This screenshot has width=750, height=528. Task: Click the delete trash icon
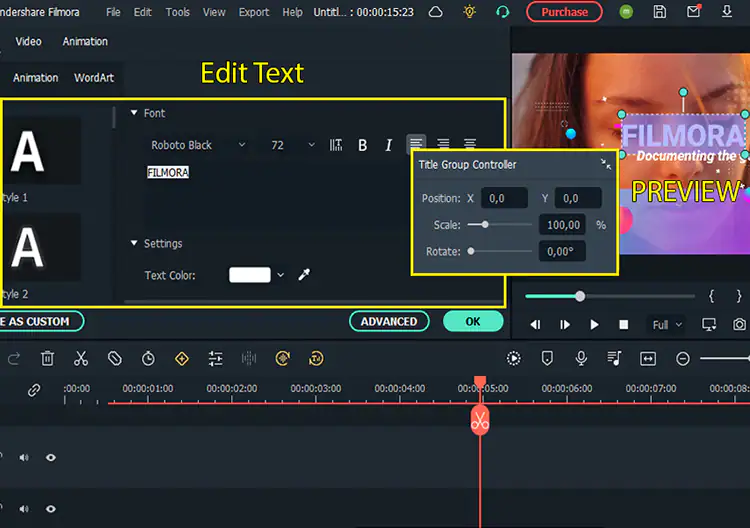pos(47,358)
